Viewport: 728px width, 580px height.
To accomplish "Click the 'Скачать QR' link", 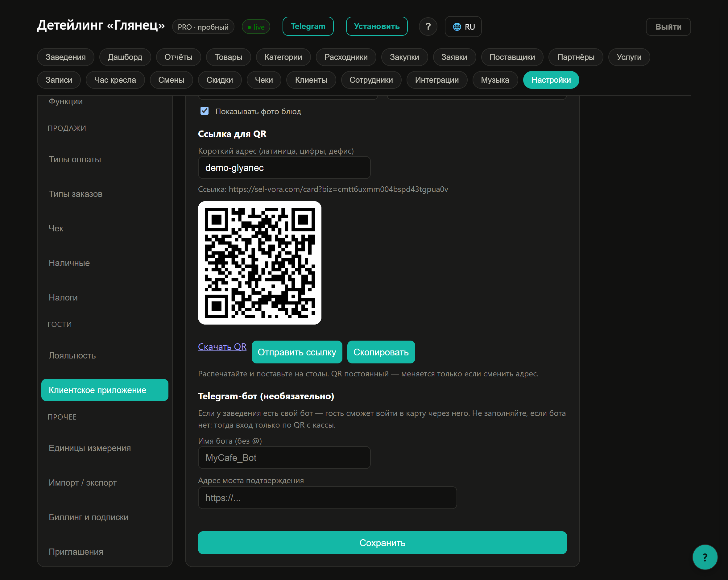I will (222, 346).
